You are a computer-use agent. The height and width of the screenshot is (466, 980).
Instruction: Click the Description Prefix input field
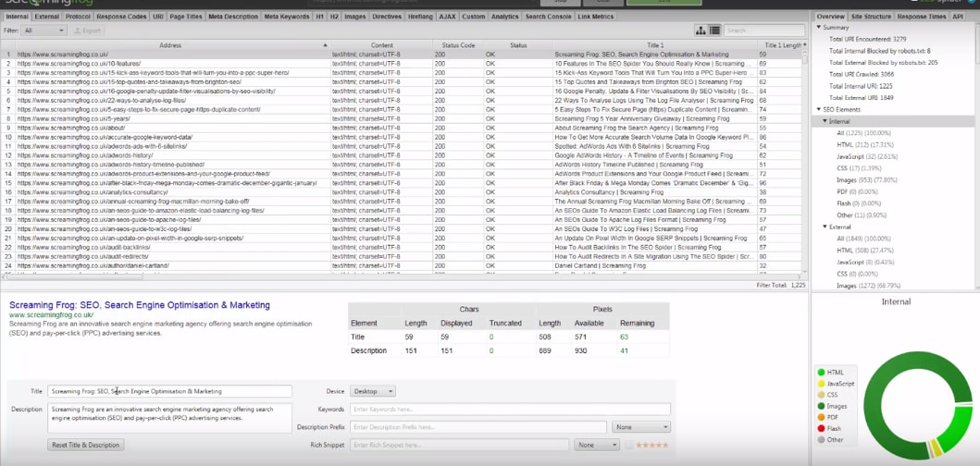pyautogui.click(x=478, y=427)
